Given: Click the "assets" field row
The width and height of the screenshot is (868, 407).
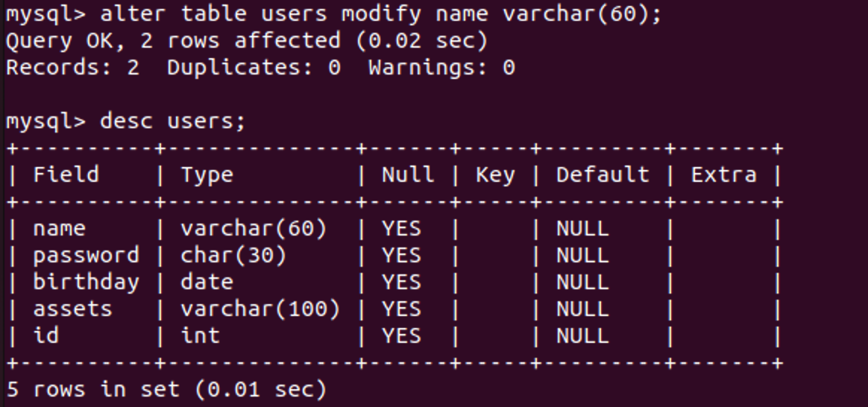Looking at the screenshot, I should point(72,309).
